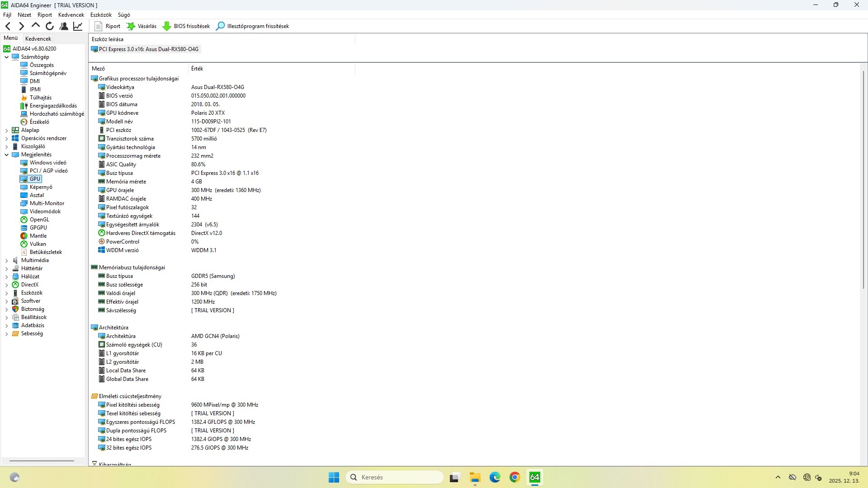Screen dimensions: 868x488
Task: Open the line-chart statistics icon
Action: click(x=78, y=26)
